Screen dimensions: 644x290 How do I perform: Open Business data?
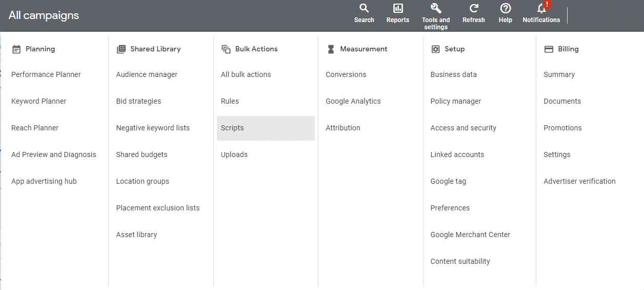coord(454,74)
